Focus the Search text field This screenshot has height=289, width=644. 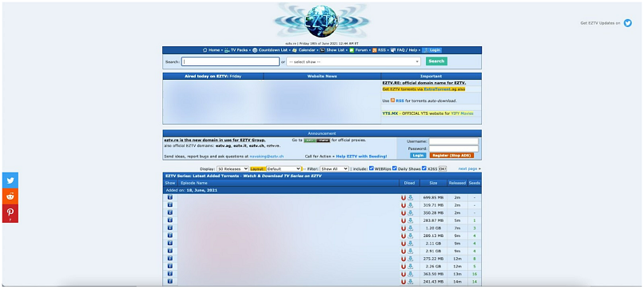tap(230, 61)
